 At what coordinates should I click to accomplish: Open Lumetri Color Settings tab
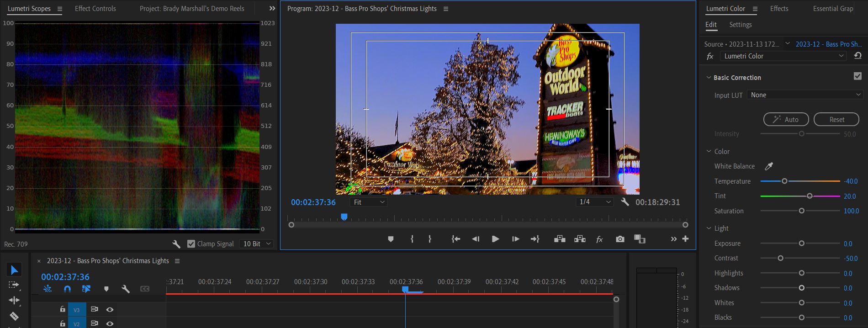740,25
